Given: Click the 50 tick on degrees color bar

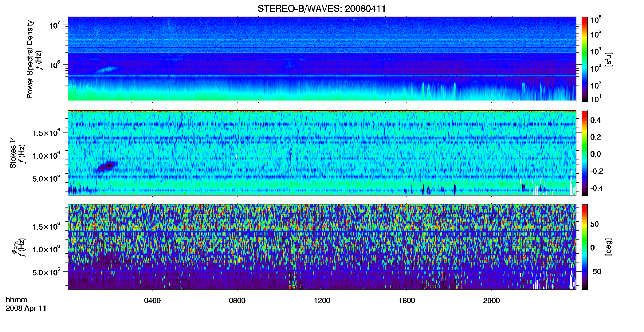Looking at the screenshot, I should (595, 224).
